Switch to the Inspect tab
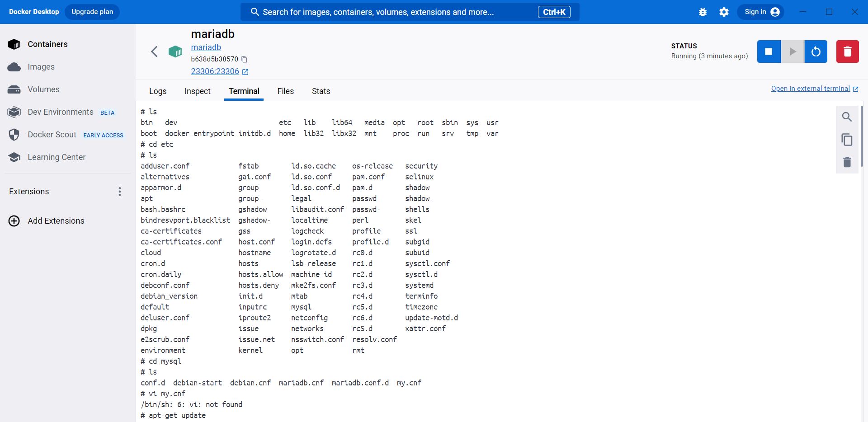This screenshot has height=422, width=868. pyautogui.click(x=198, y=91)
